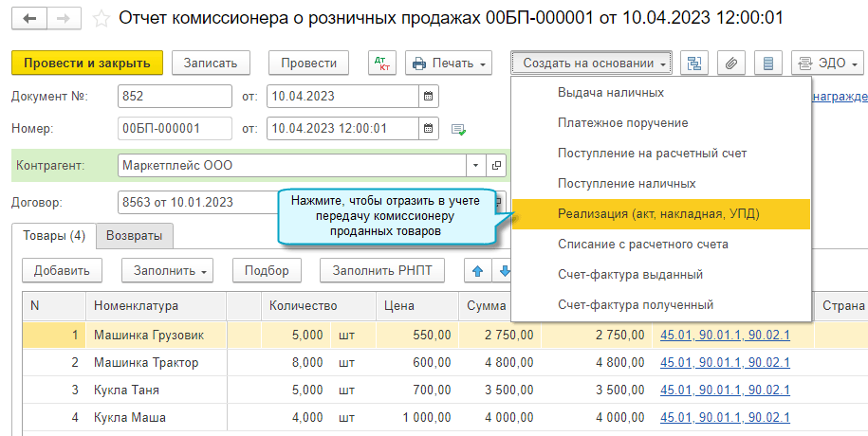Expand the Печать dropdown

[449, 64]
